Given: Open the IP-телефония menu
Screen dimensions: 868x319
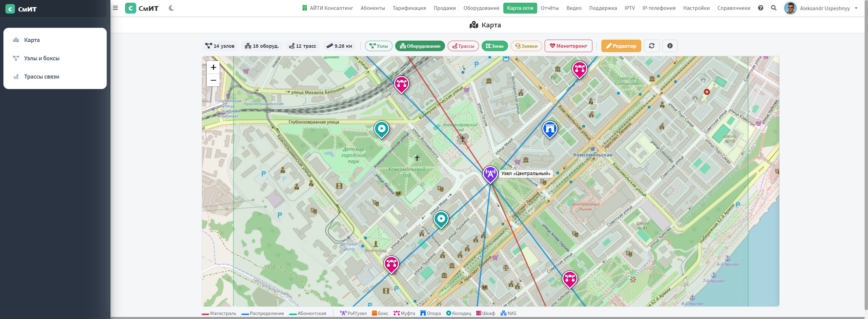Looking at the screenshot, I should [x=659, y=8].
